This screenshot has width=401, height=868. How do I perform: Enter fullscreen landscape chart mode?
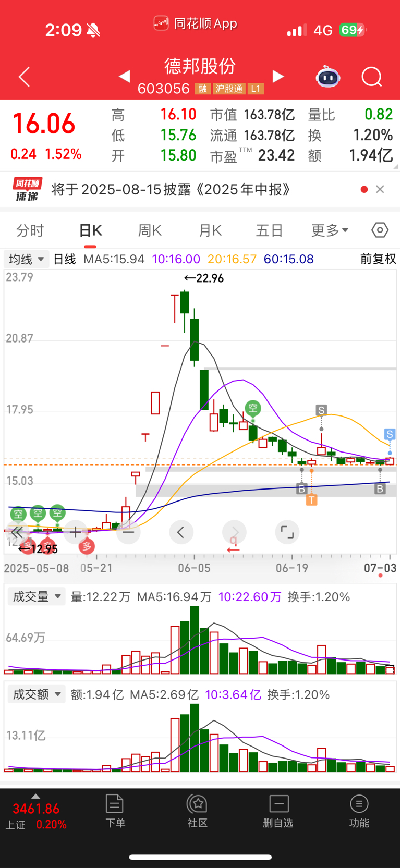287,532
